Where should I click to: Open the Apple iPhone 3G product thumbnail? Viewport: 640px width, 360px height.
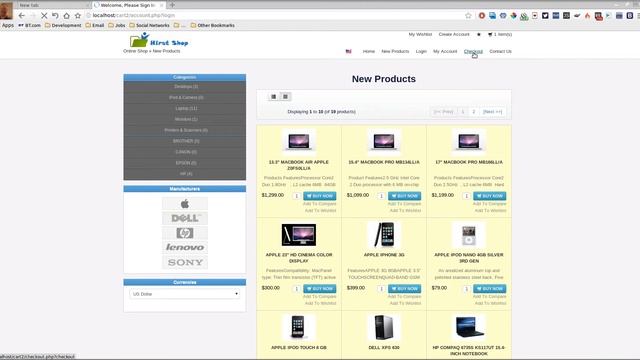pos(384,235)
